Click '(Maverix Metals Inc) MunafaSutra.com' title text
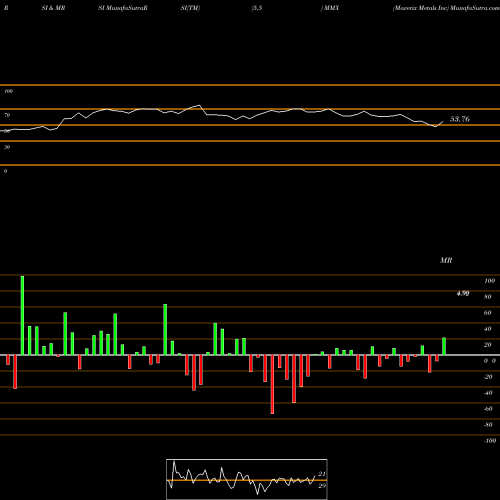 446,8
